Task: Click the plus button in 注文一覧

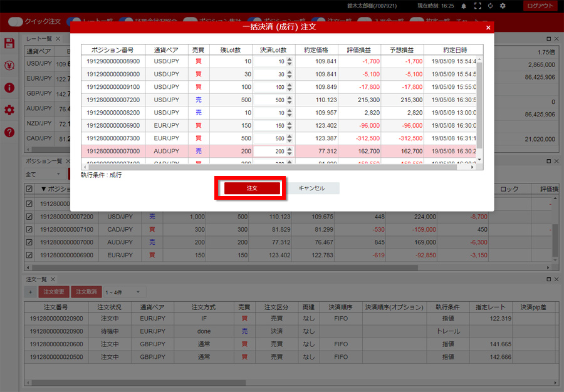Action: [x=30, y=292]
